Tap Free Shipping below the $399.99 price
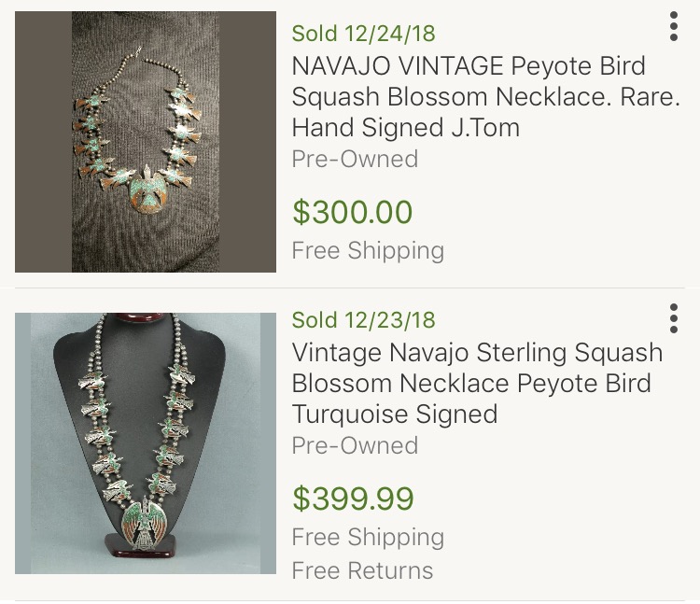 pos(368,537)
